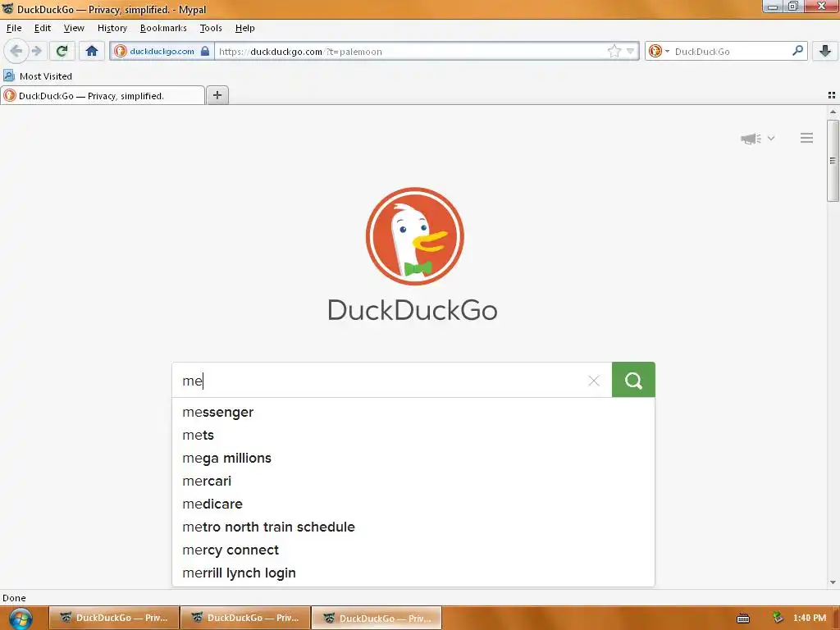Switch to the first DuckDuckGo taskbar window
Image resolution: width=840 pixels, height=630 pixels.
point(113,618)
